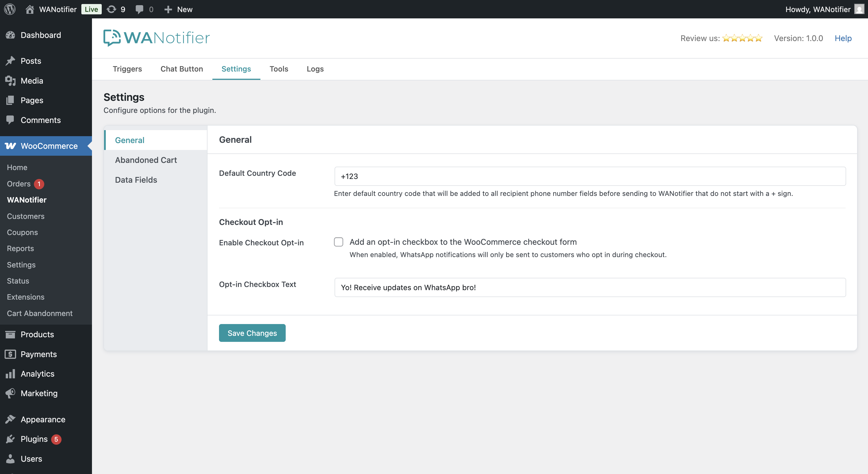
Task: Open Products via the box icon
Action: (10, 334)
